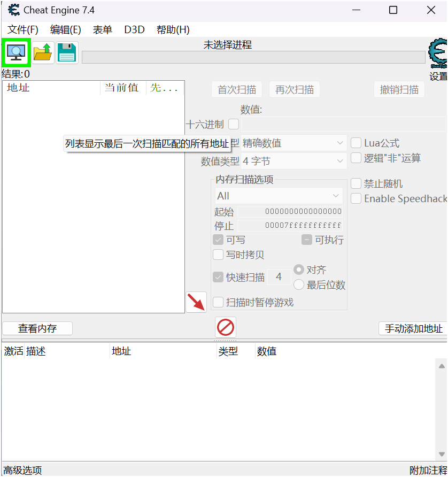This screenshot has height=477, width=448.
Task: Expand the All memory region dropdown
Action: pos(279,196)
